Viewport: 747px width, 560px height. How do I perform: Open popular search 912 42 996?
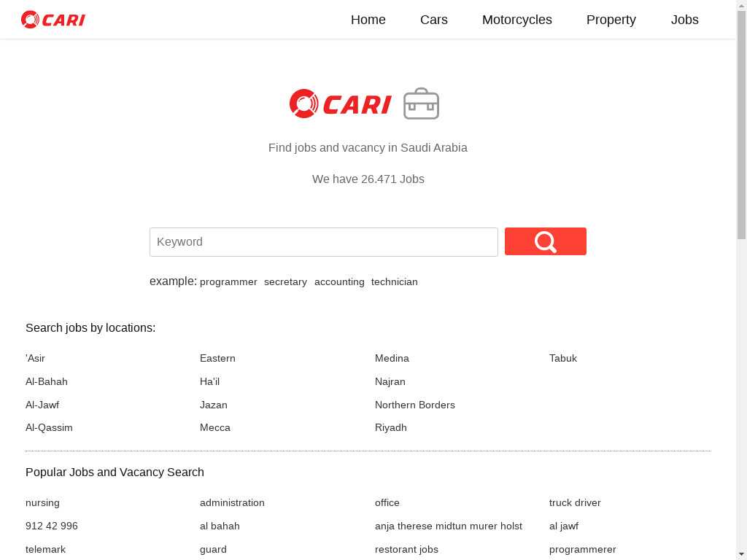pyautogui.click(x=52, y=526)
